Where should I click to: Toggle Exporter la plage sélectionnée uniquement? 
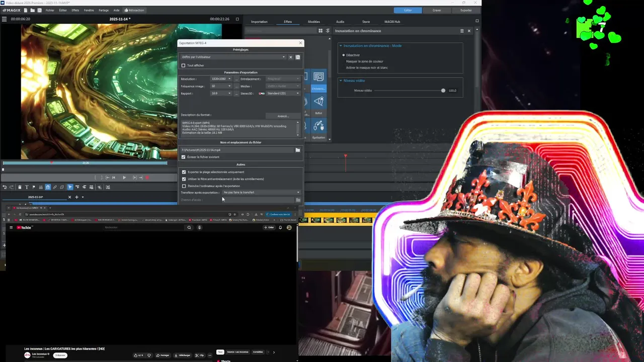pos(184,172)
